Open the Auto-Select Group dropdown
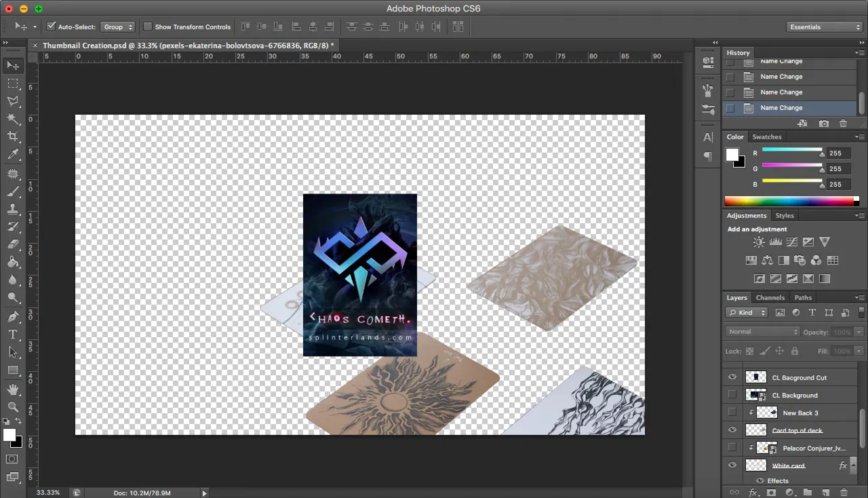 [x=117, y=26]
